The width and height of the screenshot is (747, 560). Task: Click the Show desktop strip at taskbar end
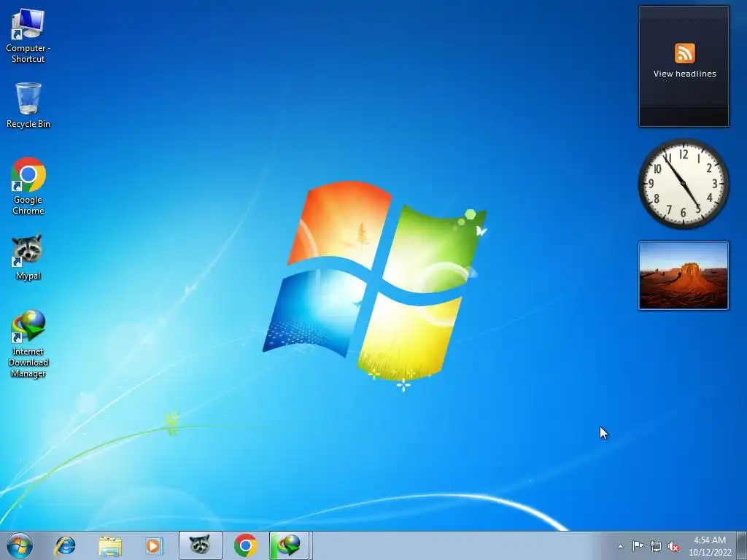[742, 545]
